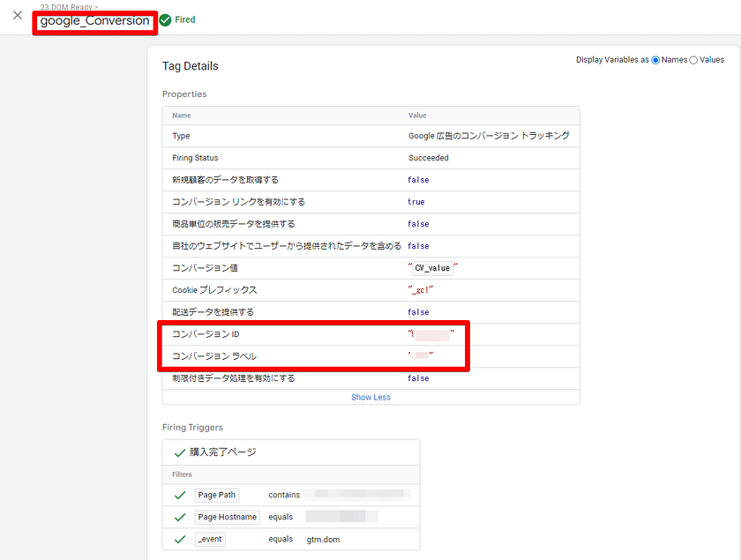
Task: Click the google_Conversion tag title
Action: coord(95,21)
